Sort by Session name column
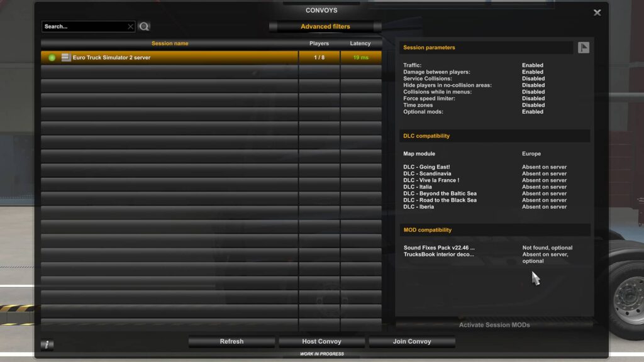644x362 pixels. 170,43
